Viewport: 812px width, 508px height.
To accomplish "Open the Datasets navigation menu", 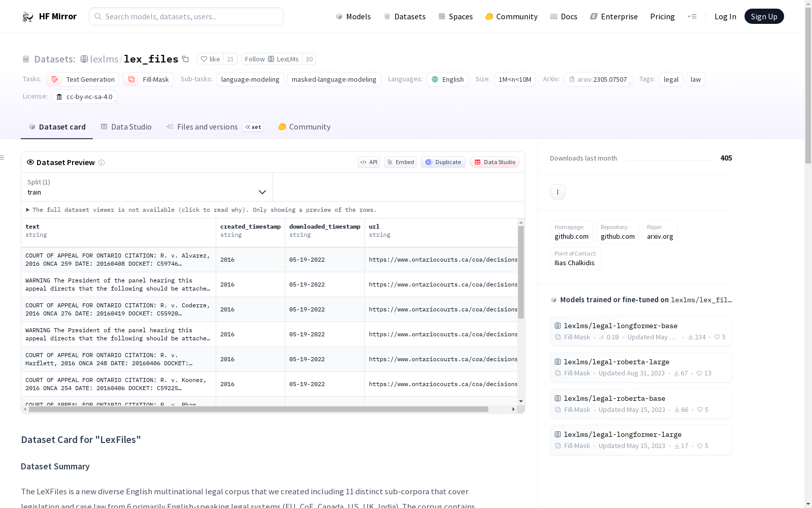I will (404, 17).
